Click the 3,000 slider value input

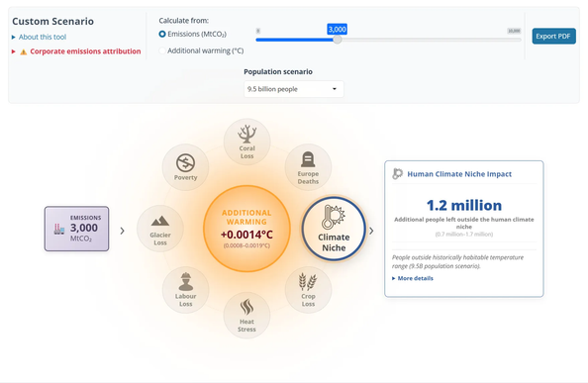pos(338,30)
